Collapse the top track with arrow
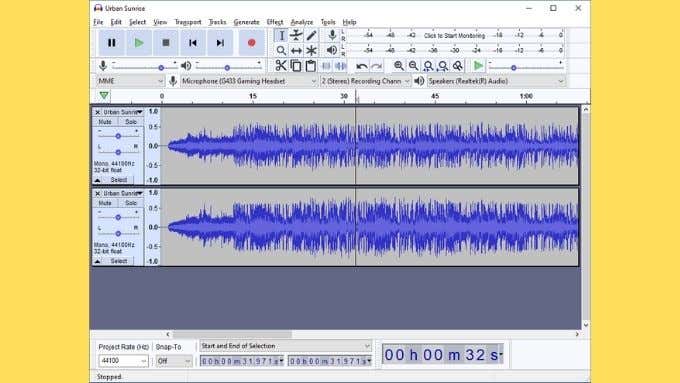The width and height of the screenshot is (680, 383). [x=98, y=180]
